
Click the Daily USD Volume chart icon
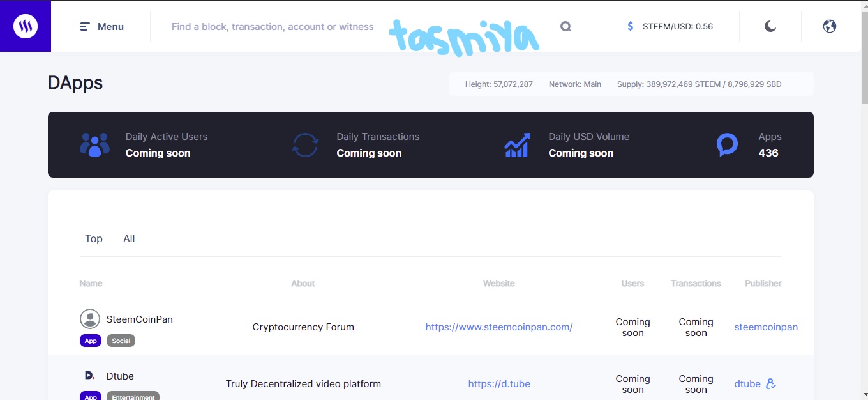point(517,145)
